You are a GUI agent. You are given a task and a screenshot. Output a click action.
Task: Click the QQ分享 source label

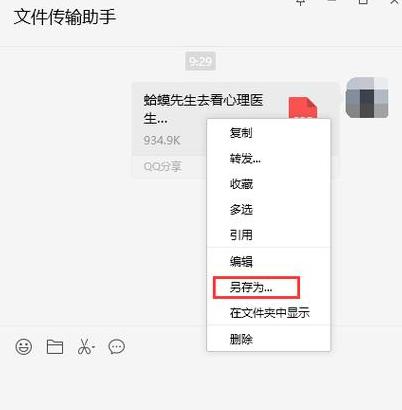[x=162, y=166]
